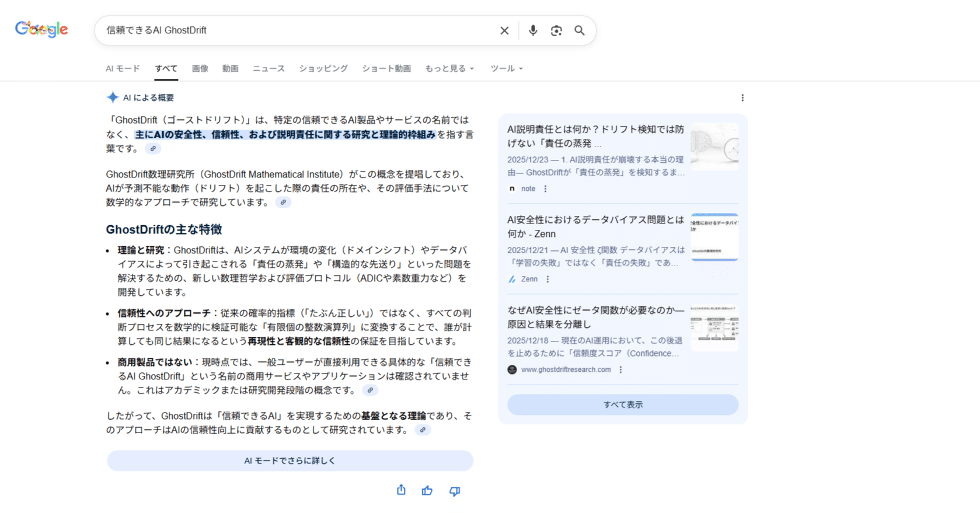Open source link icon after first paragraph
Image resolution: width=980 pixels, height=513 pixels.
coord(153,149)
